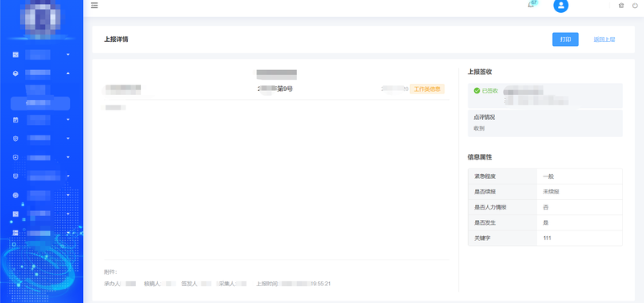Select the cube icon in the sidebar
644x303 pixels.
[x=15, y=73]
